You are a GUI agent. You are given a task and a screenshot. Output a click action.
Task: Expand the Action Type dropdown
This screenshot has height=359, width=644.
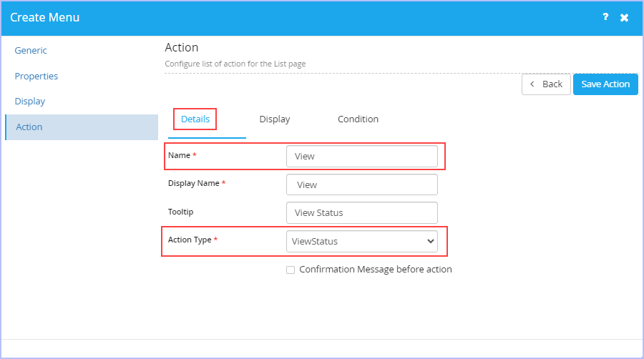click(362, 241)
